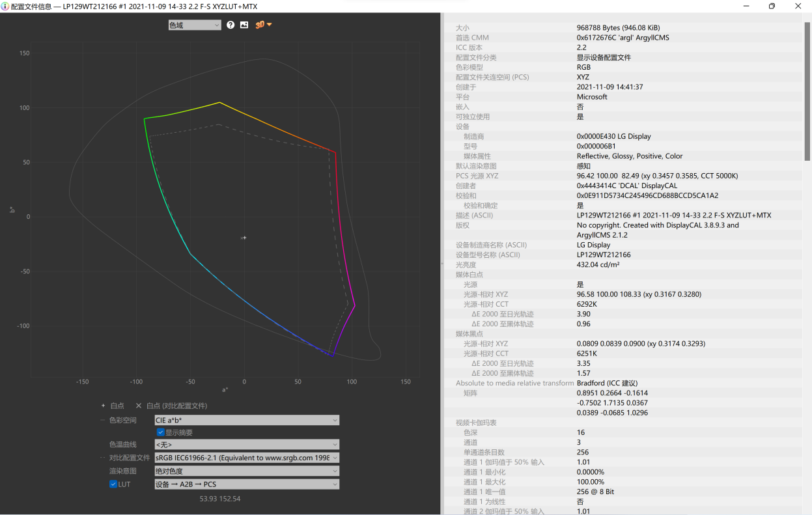
Task: Expand the 色彩空间 CIE a*b* dropdown
Action: pyautogui.click(x=246, y=421)
